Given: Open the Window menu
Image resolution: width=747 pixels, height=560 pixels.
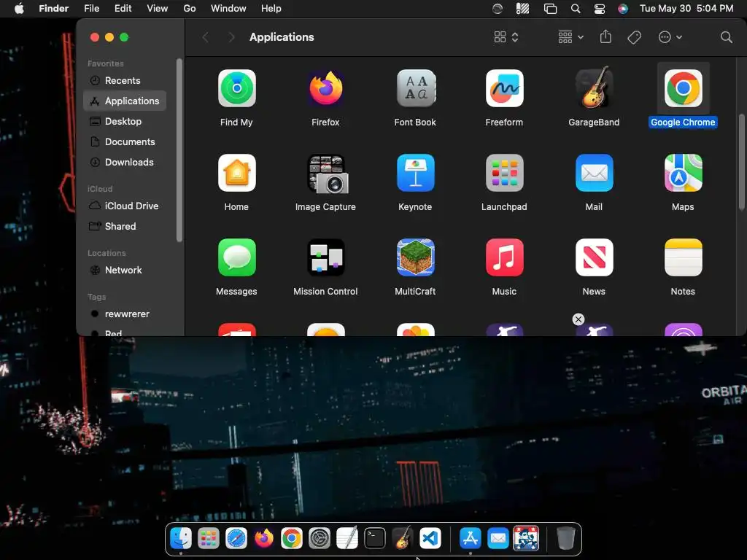Looking at the screenshot, I should (x=228, y=9).
